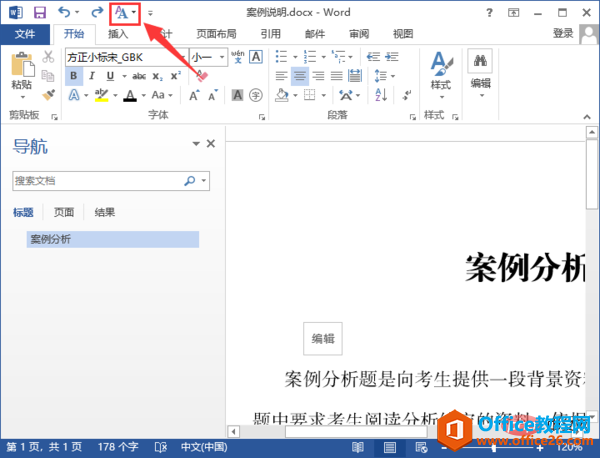Toggle character shading A
This screenshot has width=600, height=458.
coord(237,95)
